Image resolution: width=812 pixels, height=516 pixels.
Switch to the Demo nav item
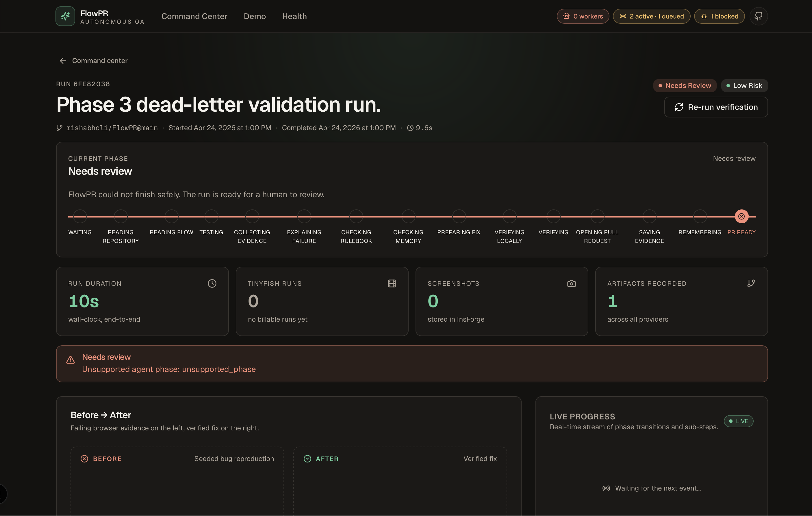255,16
